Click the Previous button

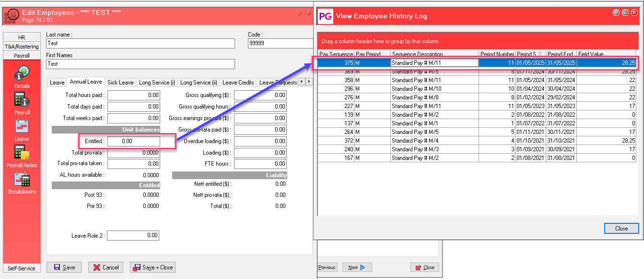pos(327,267)
